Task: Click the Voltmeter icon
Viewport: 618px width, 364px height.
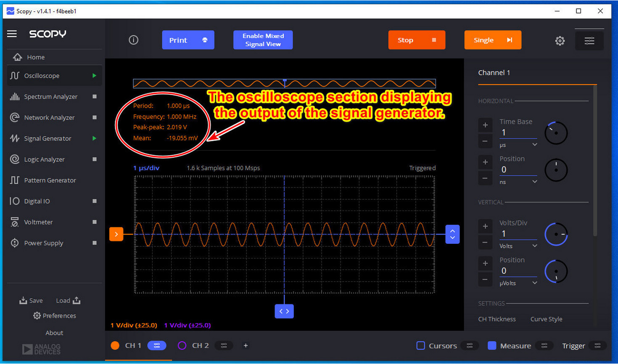Action: (x=15, y=222)
